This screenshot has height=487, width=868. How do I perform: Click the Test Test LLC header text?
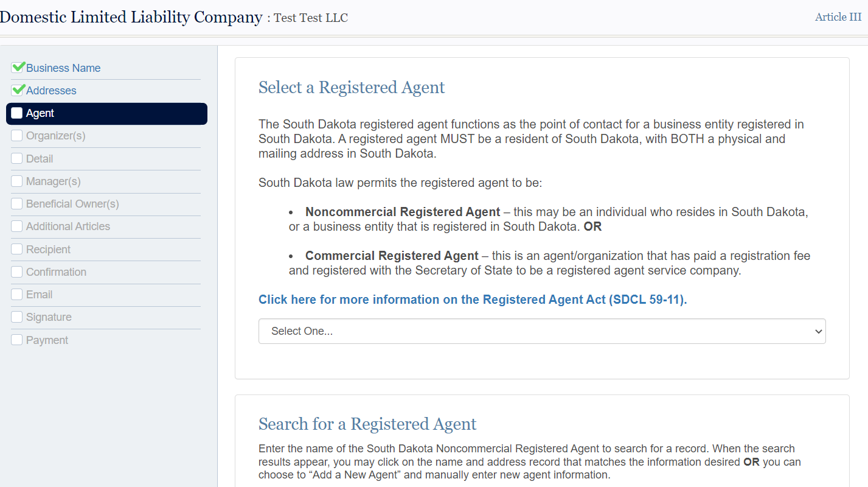pos(311,18)
